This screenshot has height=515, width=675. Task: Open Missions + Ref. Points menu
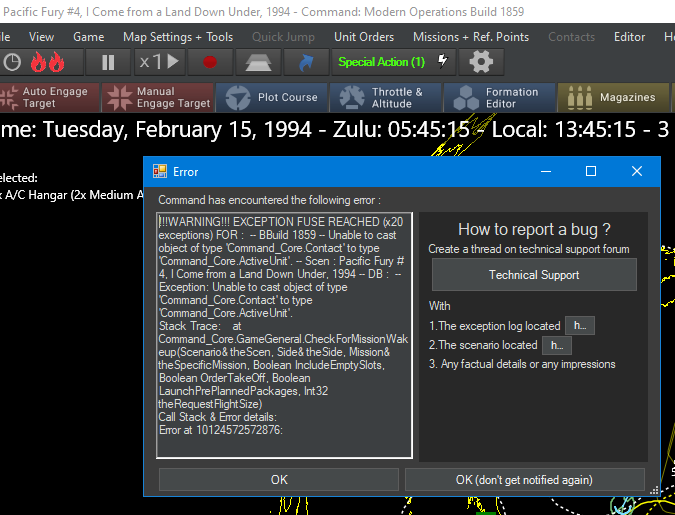471,37
